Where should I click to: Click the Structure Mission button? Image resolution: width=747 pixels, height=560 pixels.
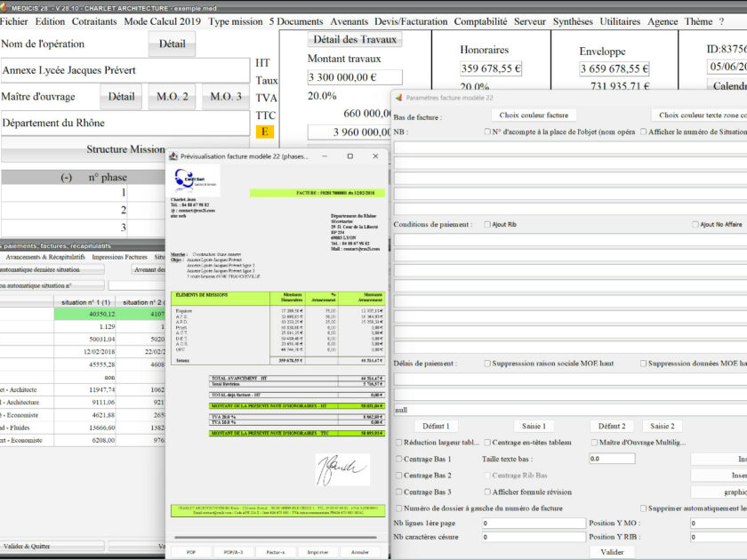coord(125,149)
